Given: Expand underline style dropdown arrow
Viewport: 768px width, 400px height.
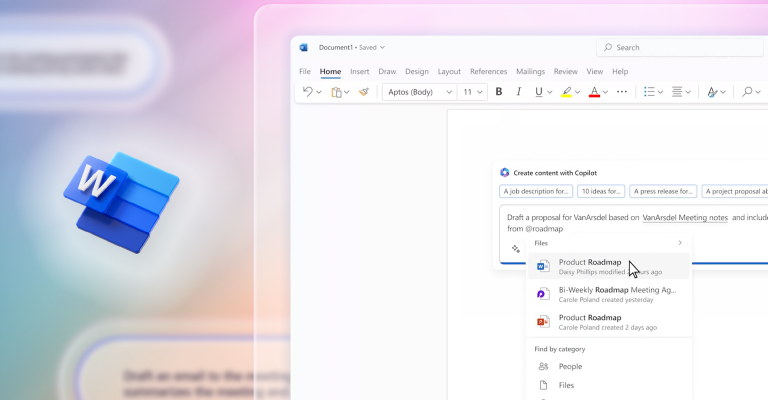Looking at the screenshot, I should coord(550,92).
